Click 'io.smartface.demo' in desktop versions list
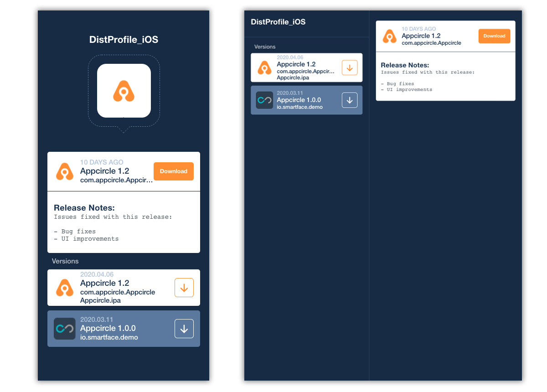 click(x=299, y=107)
